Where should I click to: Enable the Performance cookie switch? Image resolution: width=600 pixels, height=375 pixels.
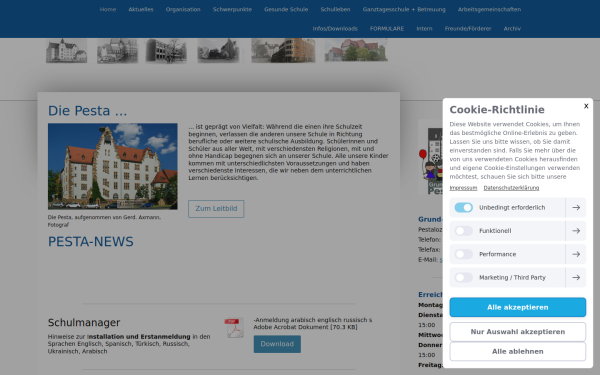pyautogui.click(x=463, y=254)
